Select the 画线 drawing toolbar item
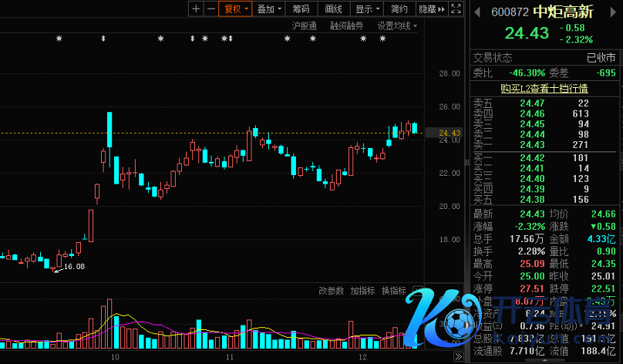This screenshot has height=364, width=623. coord(333,9)
